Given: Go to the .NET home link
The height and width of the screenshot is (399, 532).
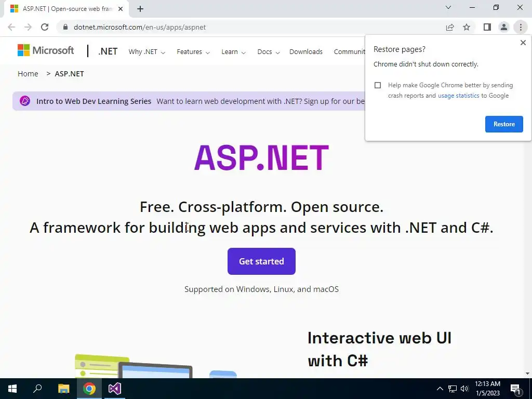Looking at the screenshot, I should tap(108, 51).
